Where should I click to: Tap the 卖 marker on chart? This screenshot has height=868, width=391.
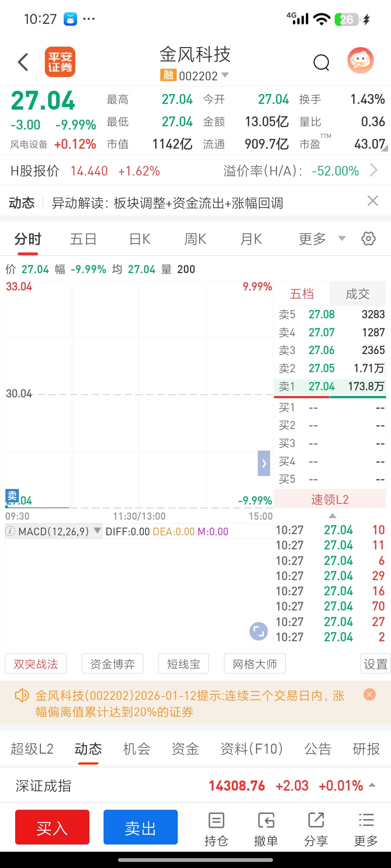click(12, 495)
